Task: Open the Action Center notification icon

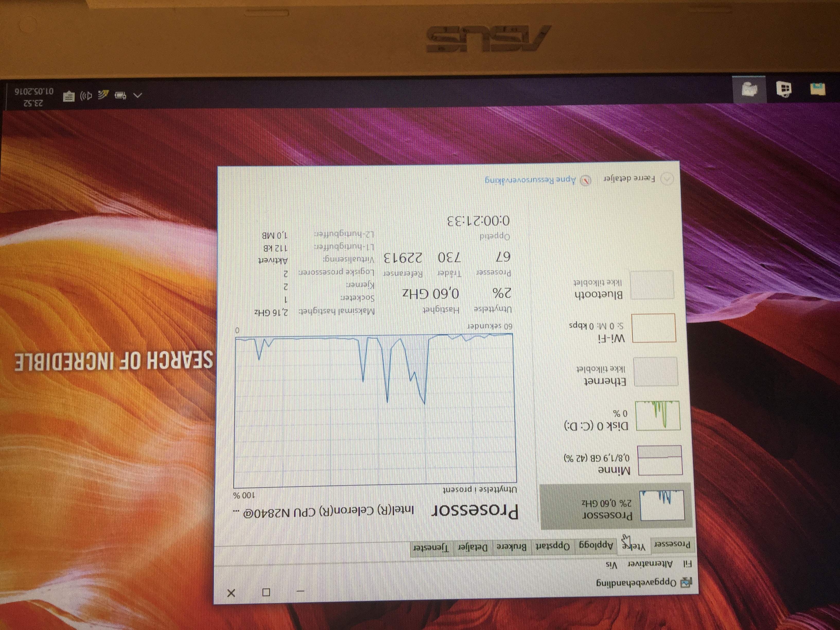Action: click(x=69, y=96)
